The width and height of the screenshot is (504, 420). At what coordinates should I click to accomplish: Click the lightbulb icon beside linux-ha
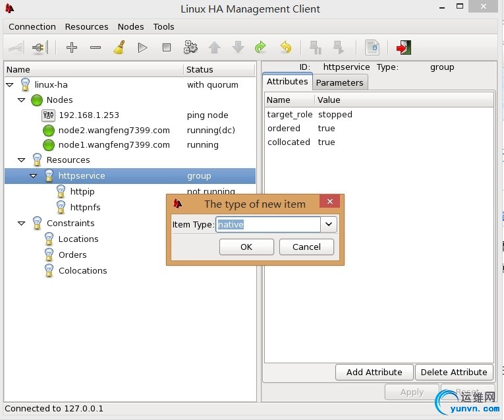point(25,84)
